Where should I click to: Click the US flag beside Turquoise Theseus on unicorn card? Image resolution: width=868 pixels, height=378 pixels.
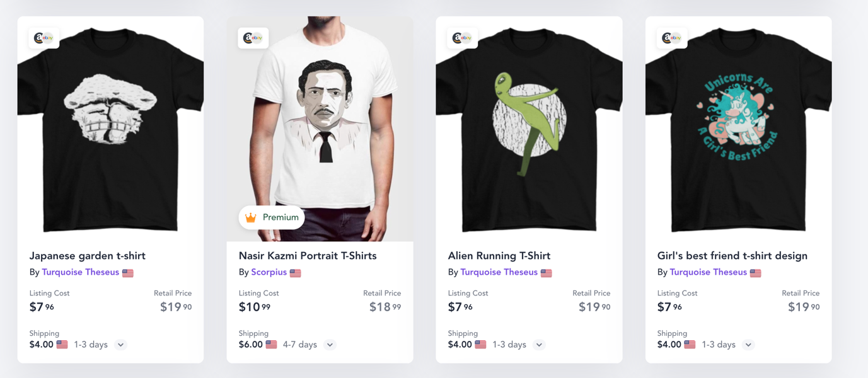(755, 272)
